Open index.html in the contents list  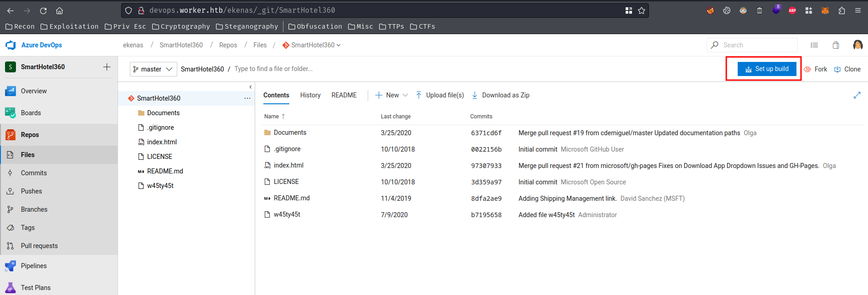click(x=288, y=165)
